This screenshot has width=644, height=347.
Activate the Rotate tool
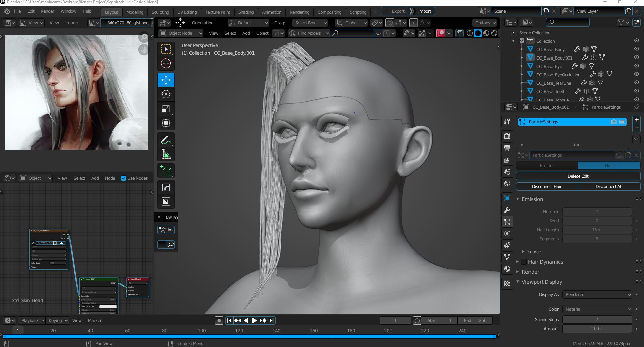pyautogui.click(x=166, y=94)
